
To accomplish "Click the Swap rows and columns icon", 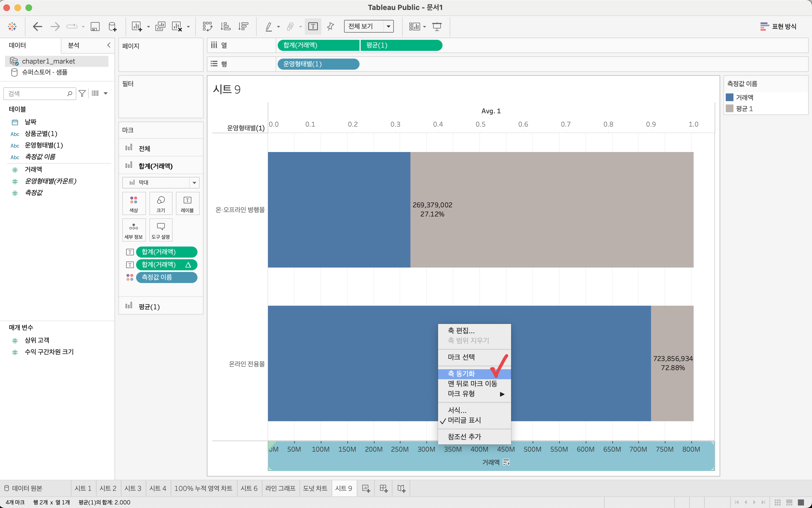I will 207,26.
